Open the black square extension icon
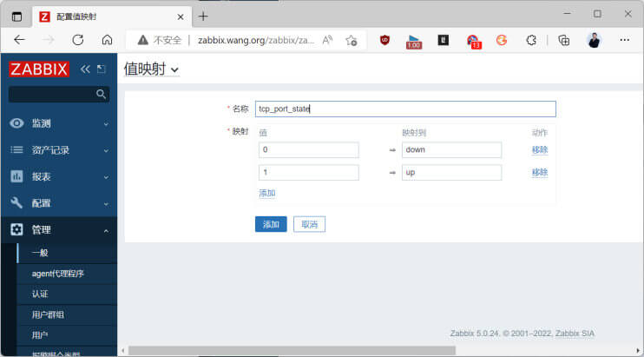Viewport: 644px width, 357px height. pyautogui.click(x=444, y=40)
